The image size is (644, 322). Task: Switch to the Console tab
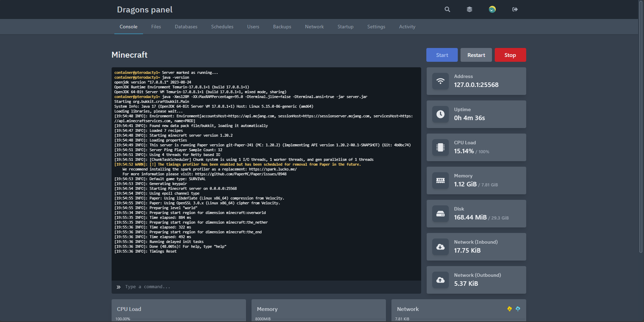(129, 27)
